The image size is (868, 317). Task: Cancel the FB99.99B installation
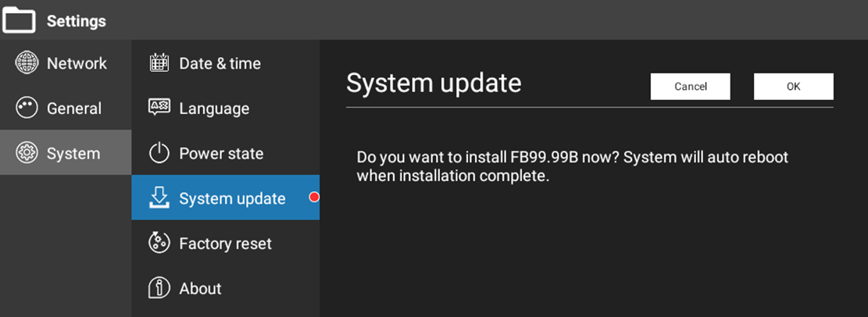pyautogui.click(x=691, y=87)
